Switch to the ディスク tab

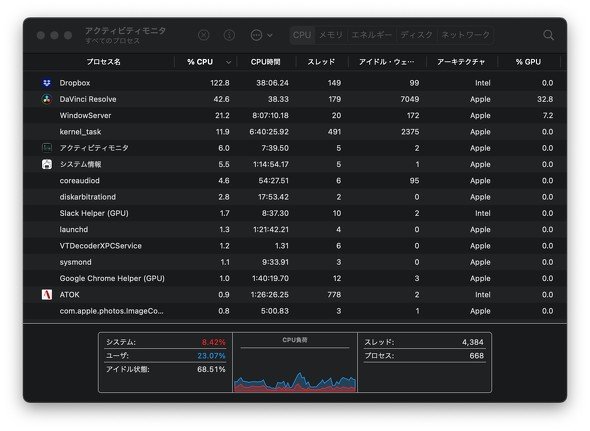click(416, 35)
